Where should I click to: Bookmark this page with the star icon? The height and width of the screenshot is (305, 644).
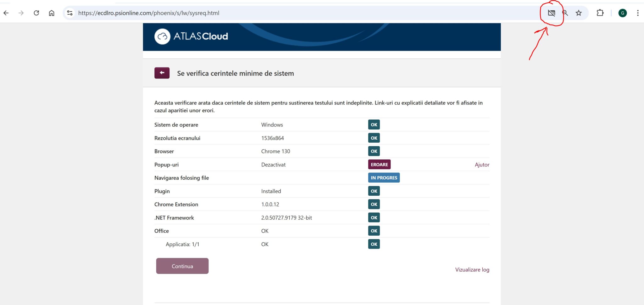point(579,13)
